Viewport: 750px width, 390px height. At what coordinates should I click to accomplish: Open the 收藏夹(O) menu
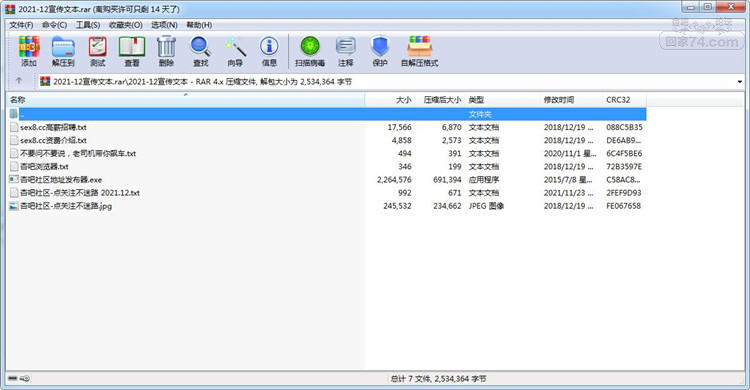125,25
